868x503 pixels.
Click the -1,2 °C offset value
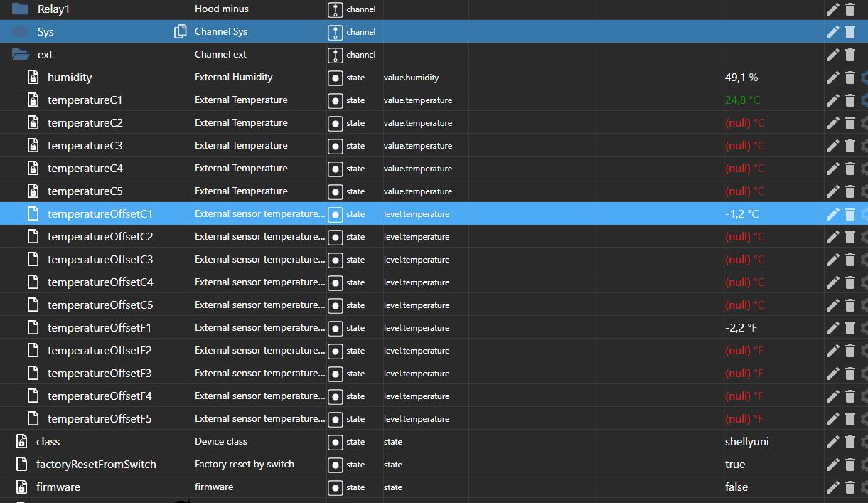[x=742, y=213]
